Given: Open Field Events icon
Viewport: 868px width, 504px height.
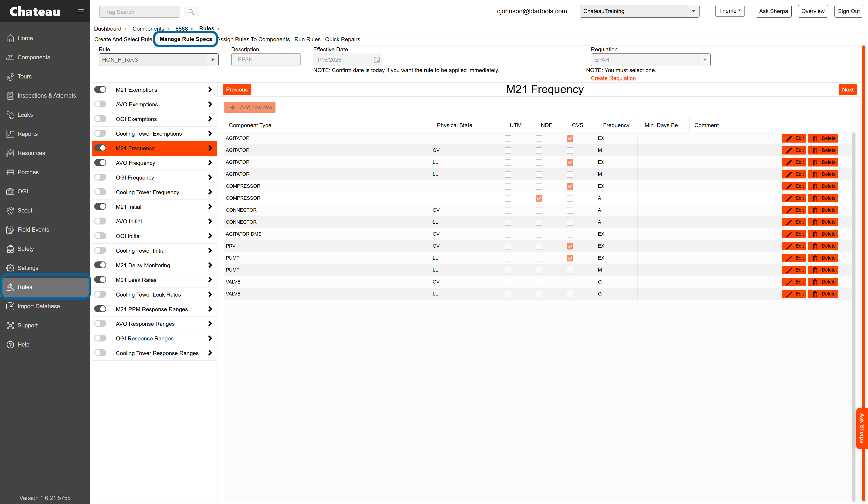Looking at the screenshot, I should click(x=10, y=230).
